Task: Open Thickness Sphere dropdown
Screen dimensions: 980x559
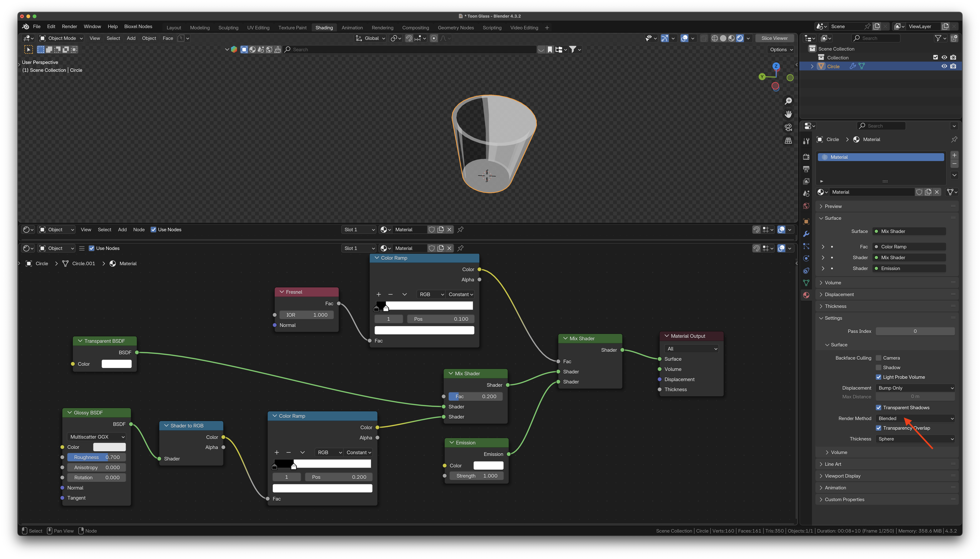Action: pyautogui.click(x=915, y=439)
